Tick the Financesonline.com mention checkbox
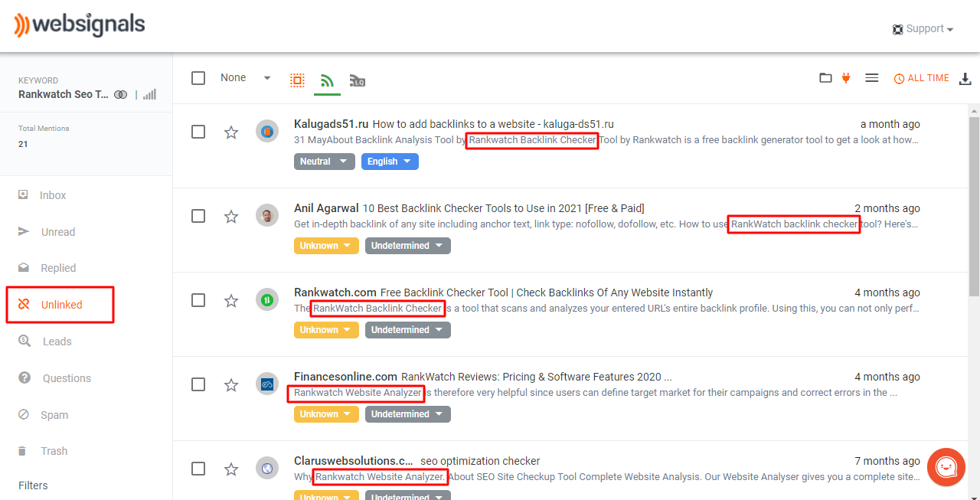Viewport: 980px width, 500px height. [x=198, y=384]
